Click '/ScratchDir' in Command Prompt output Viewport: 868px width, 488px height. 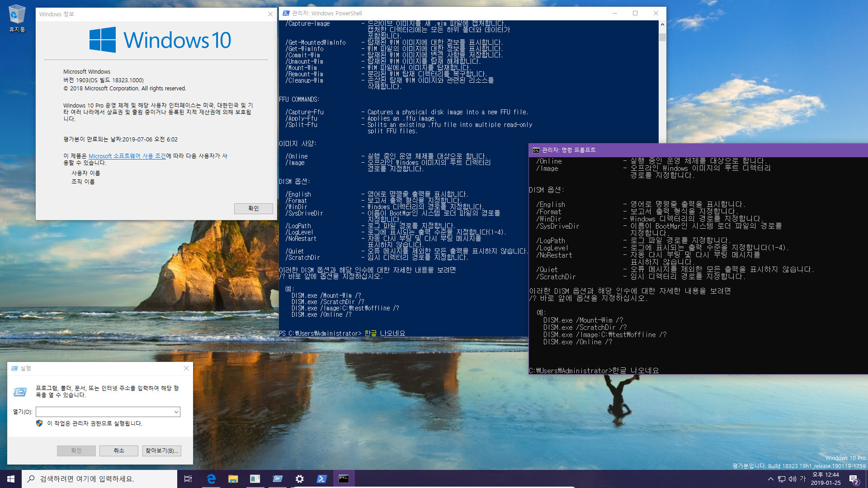(x=556, y=277)
